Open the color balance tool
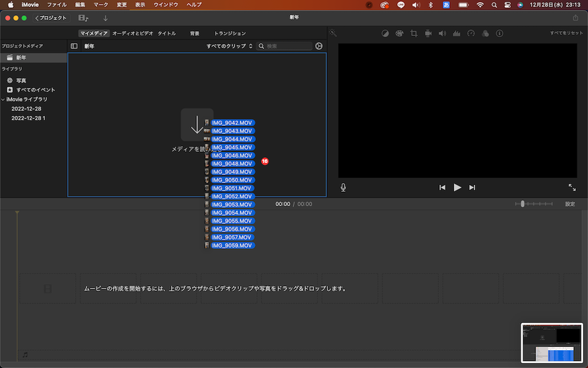This screenshot has height=368, width=588. pyautogui.click(x=385, y=33)
